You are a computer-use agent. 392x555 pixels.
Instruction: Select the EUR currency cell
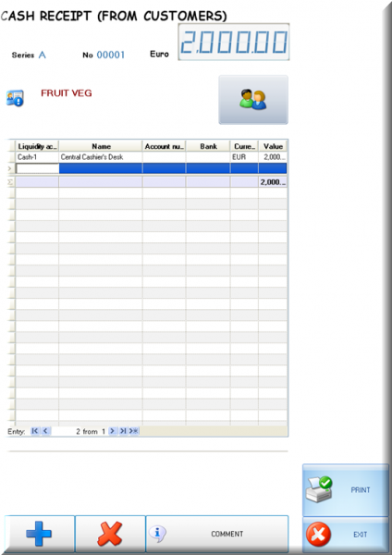pos(244,157)
